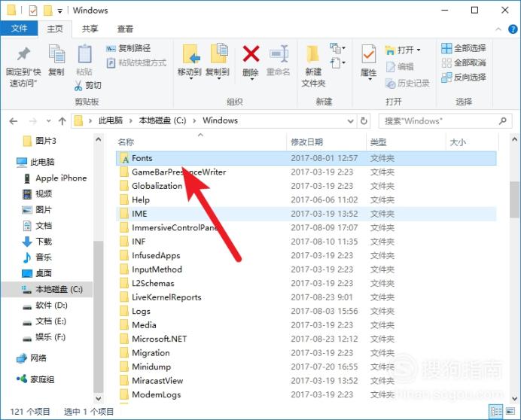
Task: Click Select none (全部取消)
Action: click(464, 62)
